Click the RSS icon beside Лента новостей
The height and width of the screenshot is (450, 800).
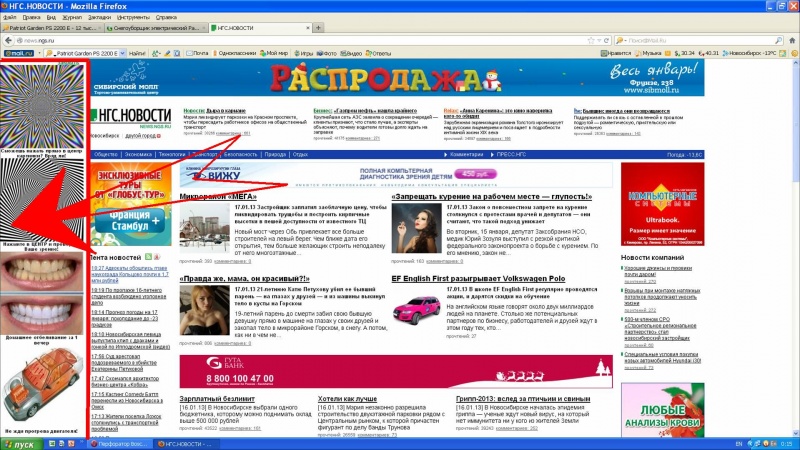click(148, 257)
